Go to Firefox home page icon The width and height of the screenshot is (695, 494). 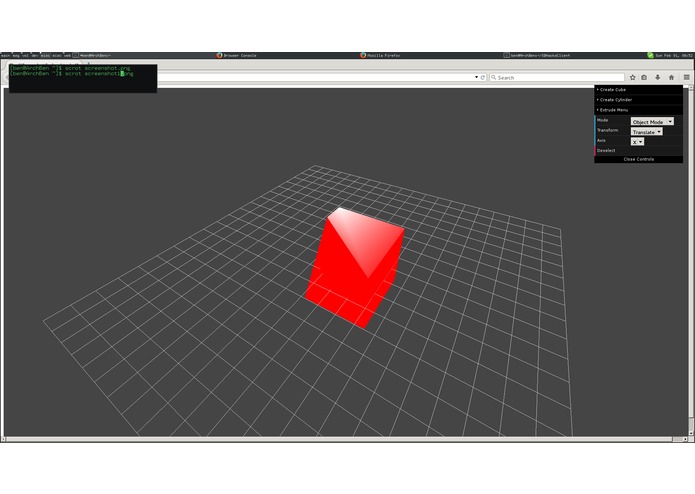672,78
